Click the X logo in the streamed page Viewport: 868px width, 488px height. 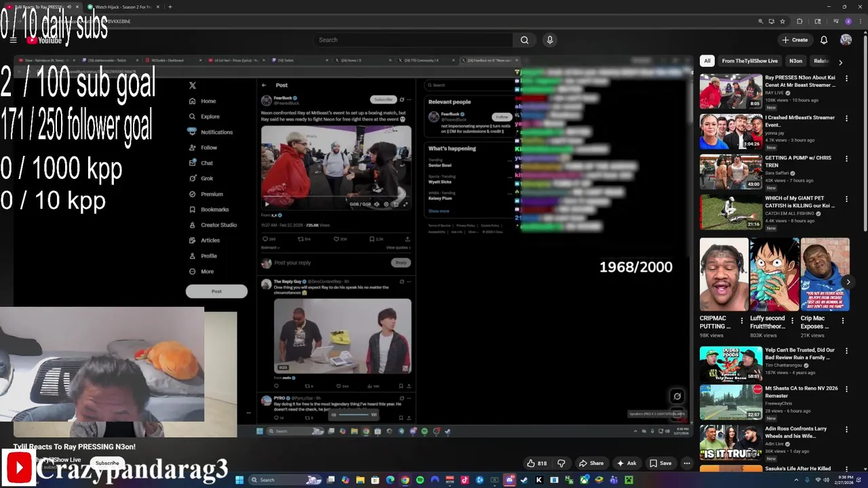coord(193,85)
